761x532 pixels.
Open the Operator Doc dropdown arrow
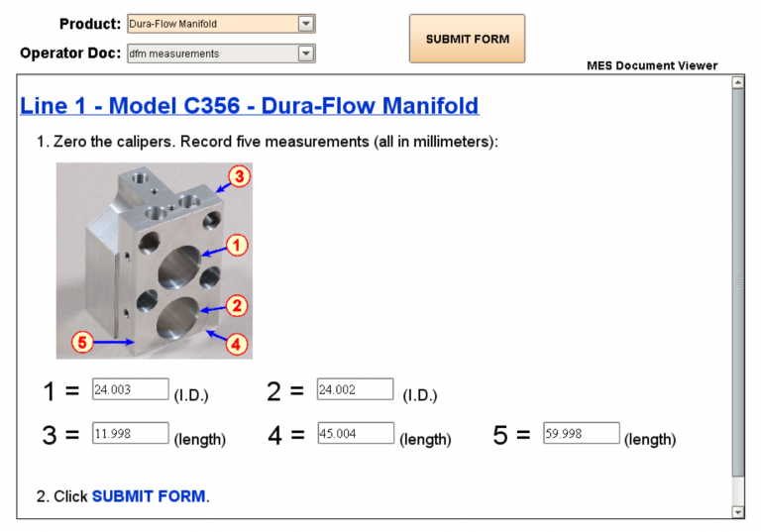coord(306,53)
